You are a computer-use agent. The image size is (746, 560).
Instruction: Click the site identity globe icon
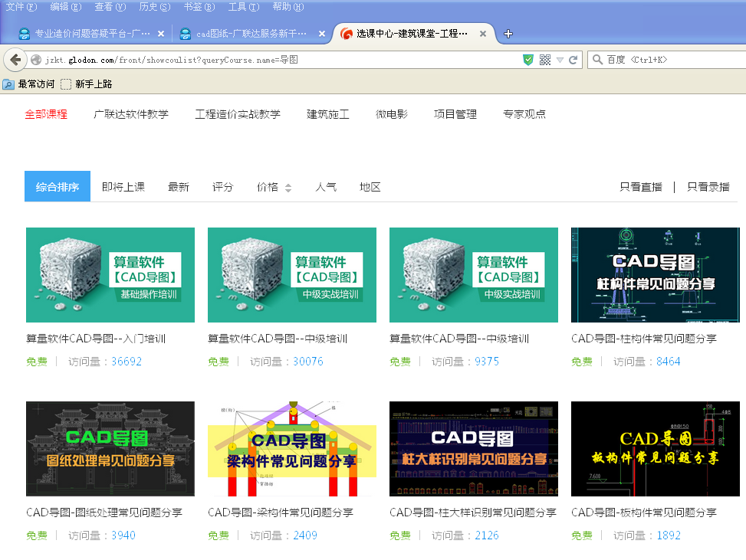(x=36, y=60)
